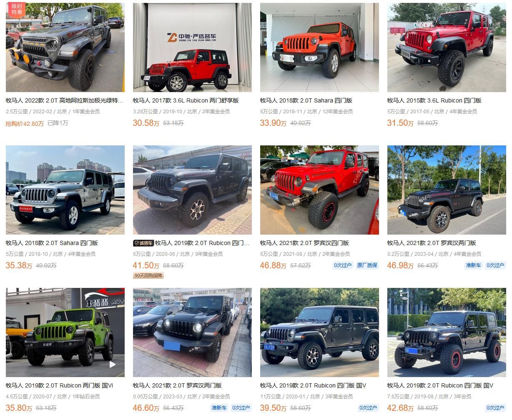The image size is (512, 420).
Task: Open 牧马人 2021款 2.0T 罗宾汉四门版 title
Action: tap(304, 243)
